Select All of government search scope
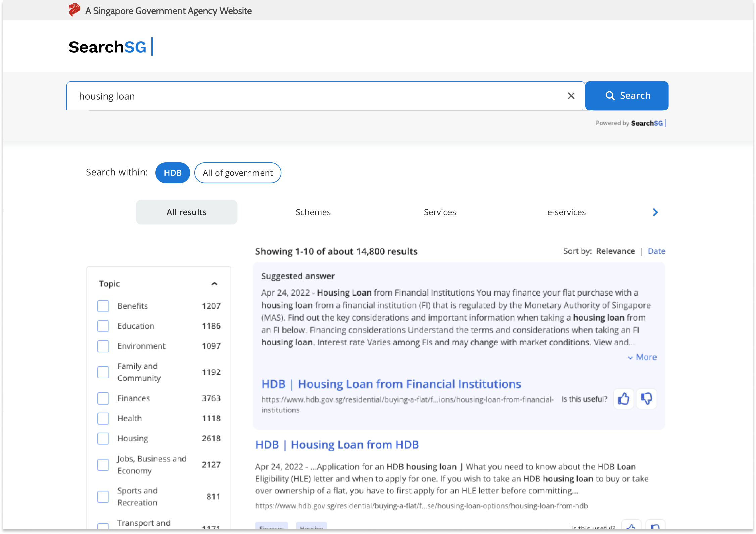 click(x=237, y=173)
